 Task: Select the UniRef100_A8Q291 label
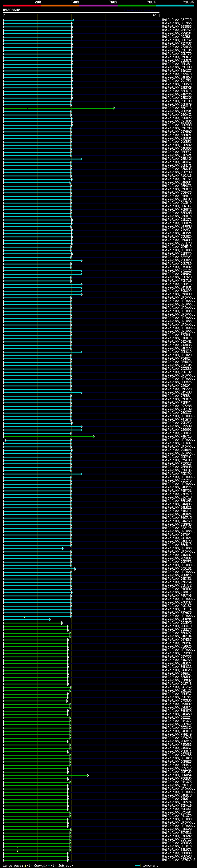tap(177, 111)
